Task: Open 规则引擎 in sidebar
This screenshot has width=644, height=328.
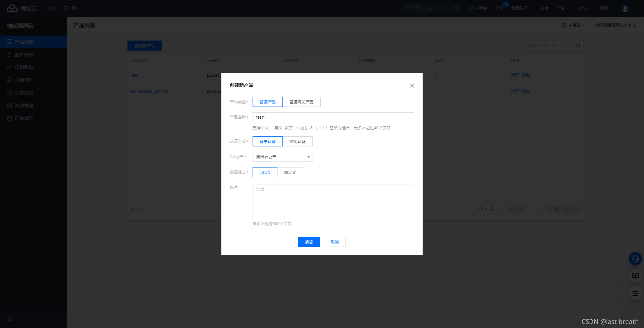Action: [x=34, y=67]
